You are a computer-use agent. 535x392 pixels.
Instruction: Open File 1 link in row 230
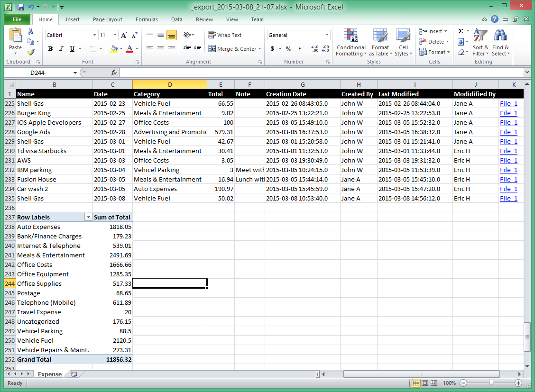point(509,151)
